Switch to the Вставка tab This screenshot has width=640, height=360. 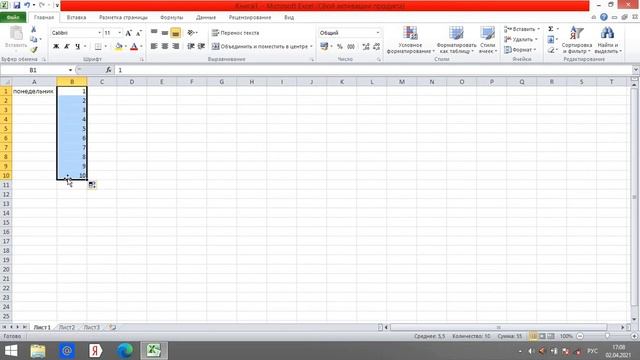76,18
